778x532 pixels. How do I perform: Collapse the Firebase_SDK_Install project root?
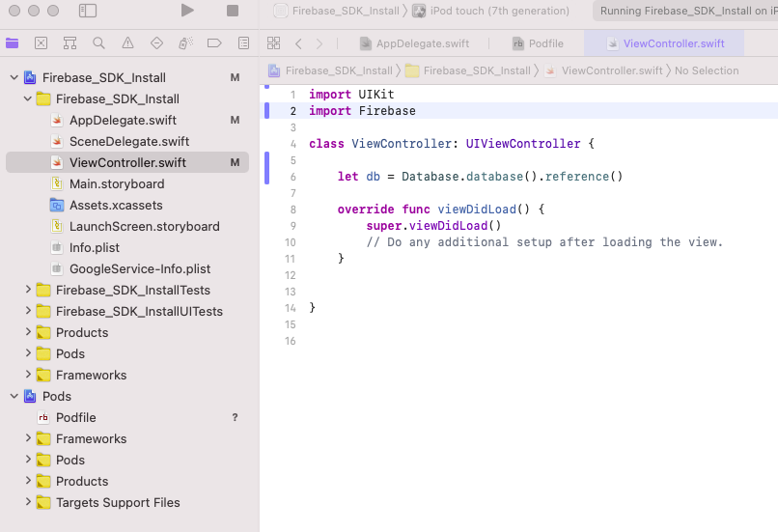click(14, 77)
